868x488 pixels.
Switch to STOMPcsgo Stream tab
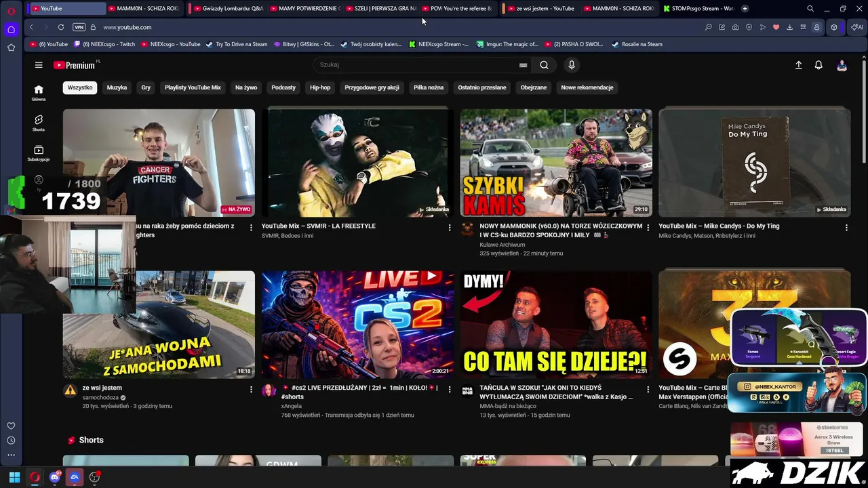pyautogui.click(x=698, y=8)
